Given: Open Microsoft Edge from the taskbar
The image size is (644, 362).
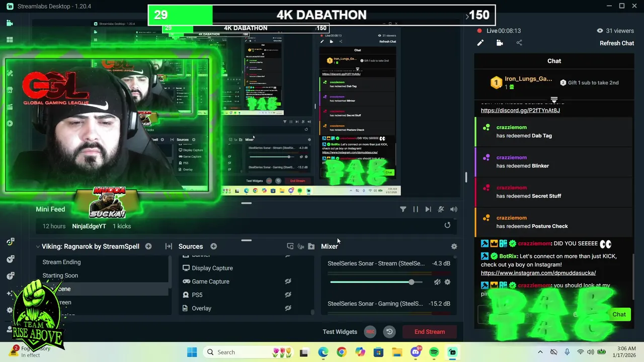Looking at the screenshot, I should 323,352.
